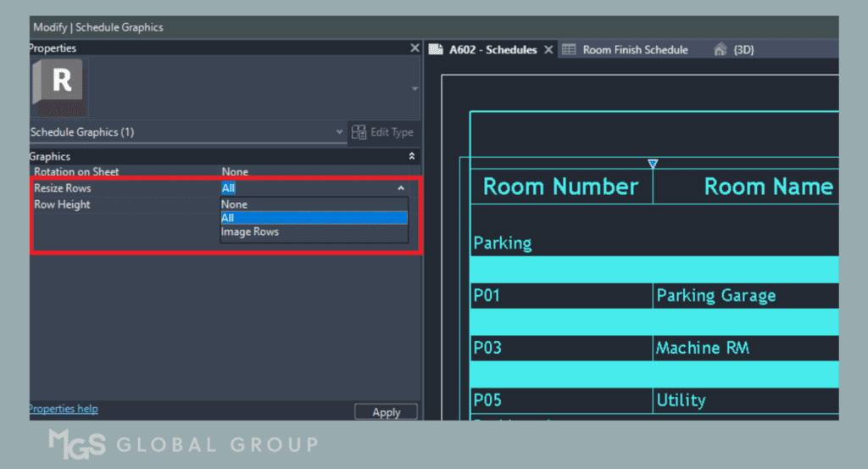Screen dimensions: 868x469
Task: Click the A602 sheet tab icon
Action: 436,50
